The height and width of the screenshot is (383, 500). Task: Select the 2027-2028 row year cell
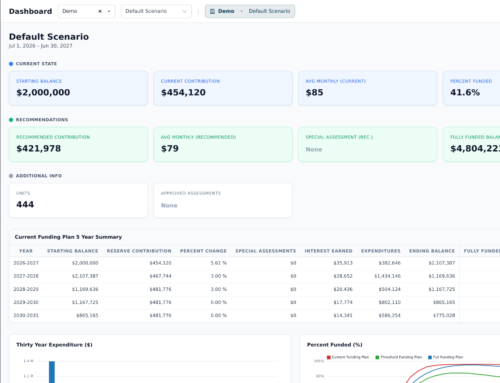click(26, 276)
